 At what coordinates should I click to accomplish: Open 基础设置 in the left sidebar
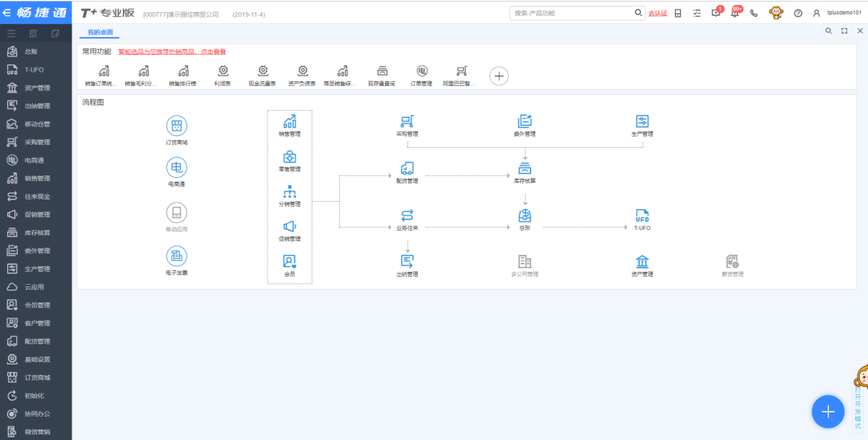point(35,360)
